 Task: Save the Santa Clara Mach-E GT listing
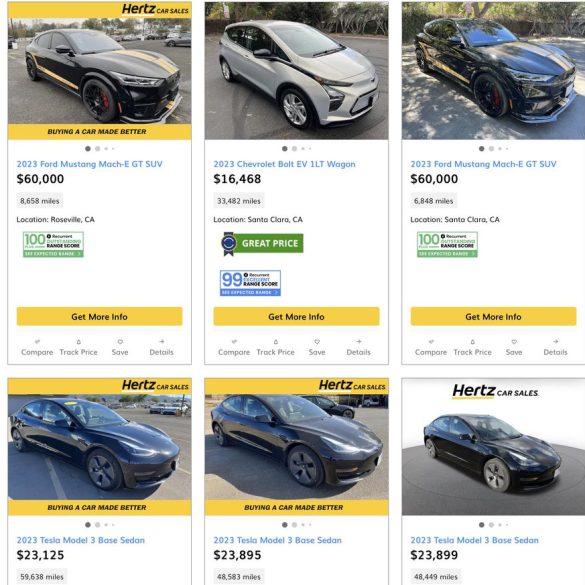514,347
